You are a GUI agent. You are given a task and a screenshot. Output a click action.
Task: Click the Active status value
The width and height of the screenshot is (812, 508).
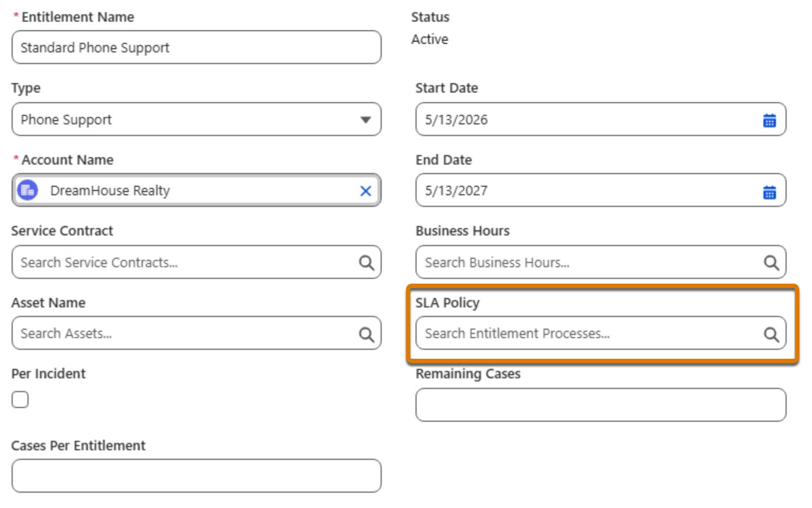[430, 39]
